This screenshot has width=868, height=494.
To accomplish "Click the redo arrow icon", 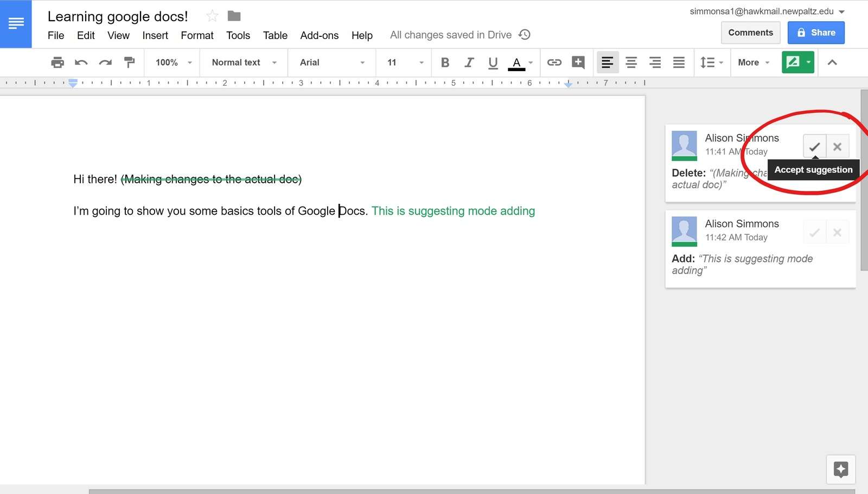I will point(105,62).
